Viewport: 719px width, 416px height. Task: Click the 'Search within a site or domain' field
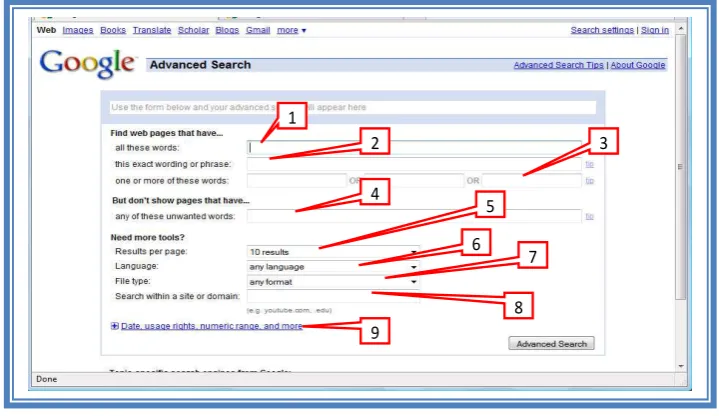tap(332, 296)
